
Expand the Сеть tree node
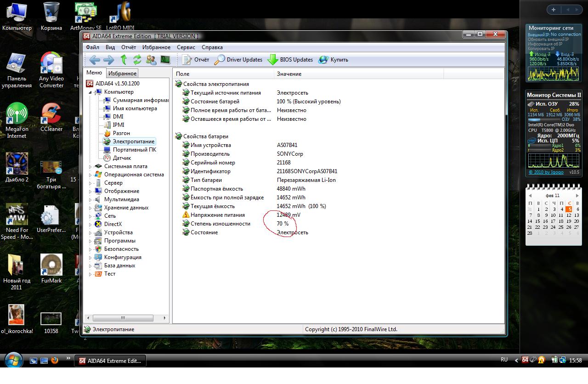click(90, 216)
